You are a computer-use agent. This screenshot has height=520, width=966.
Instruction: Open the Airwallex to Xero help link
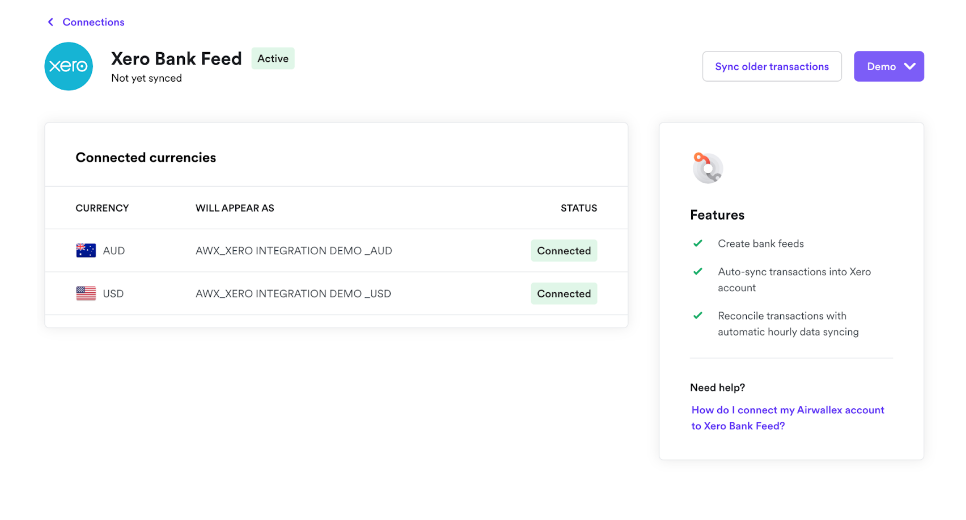tap(787, 418)
